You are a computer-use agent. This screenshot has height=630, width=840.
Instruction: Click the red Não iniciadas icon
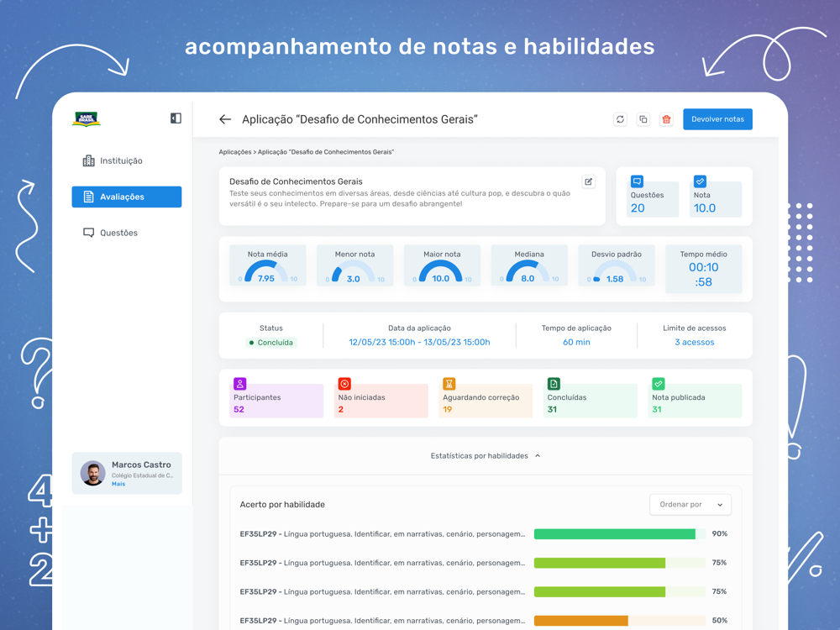click(x=344, y=384)
